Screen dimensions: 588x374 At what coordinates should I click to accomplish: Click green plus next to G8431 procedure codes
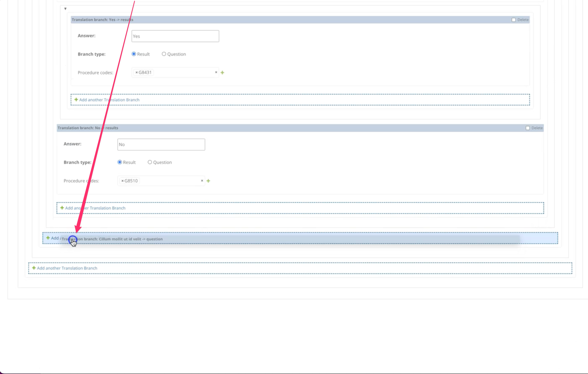coord(222,72)
